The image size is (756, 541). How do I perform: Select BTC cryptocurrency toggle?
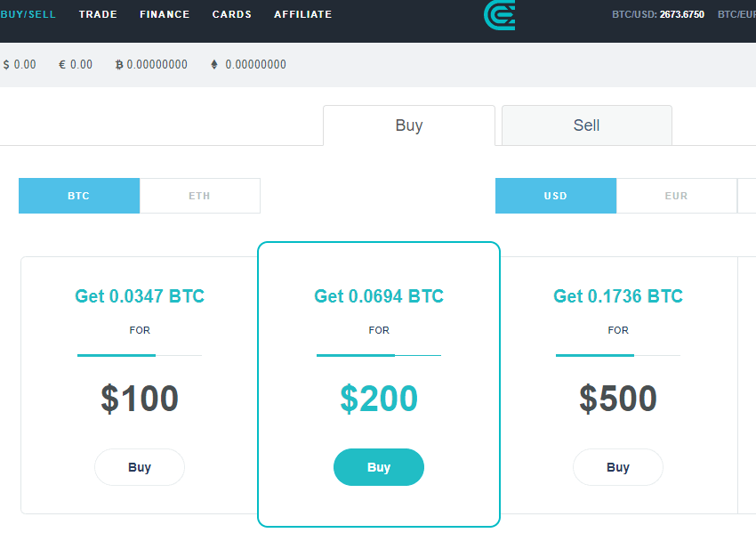tap(79, 196)
